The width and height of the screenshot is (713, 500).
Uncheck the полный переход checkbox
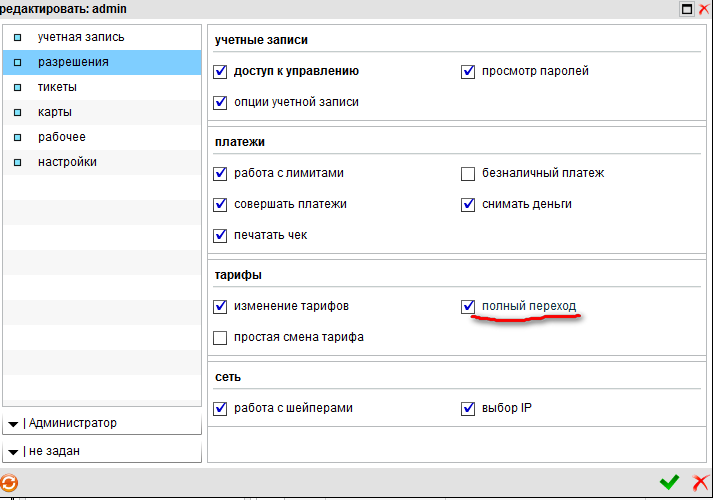coord(467,305)
